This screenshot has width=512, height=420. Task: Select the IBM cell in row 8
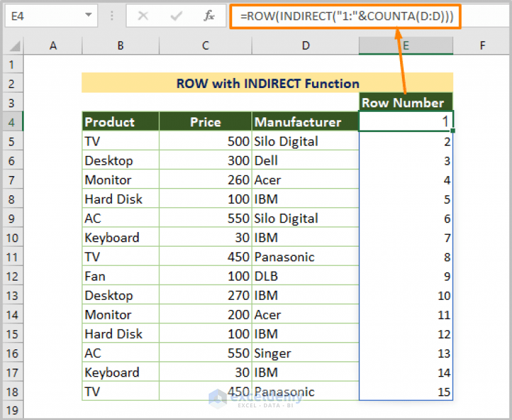click(x=305, y=199)
